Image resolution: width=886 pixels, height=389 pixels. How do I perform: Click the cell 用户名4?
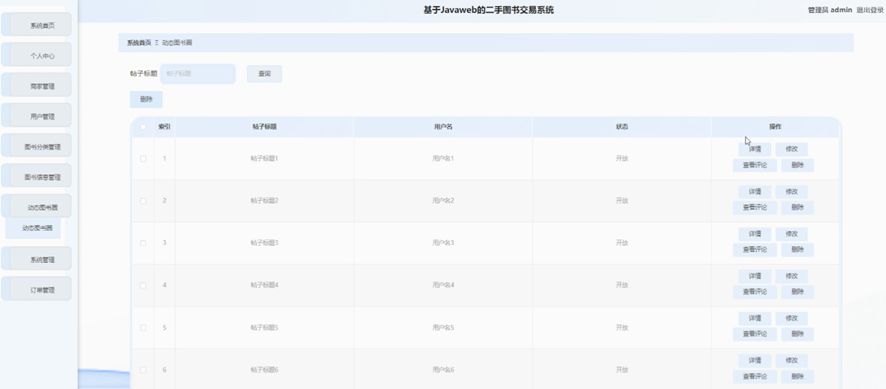[x=443, y=286]
